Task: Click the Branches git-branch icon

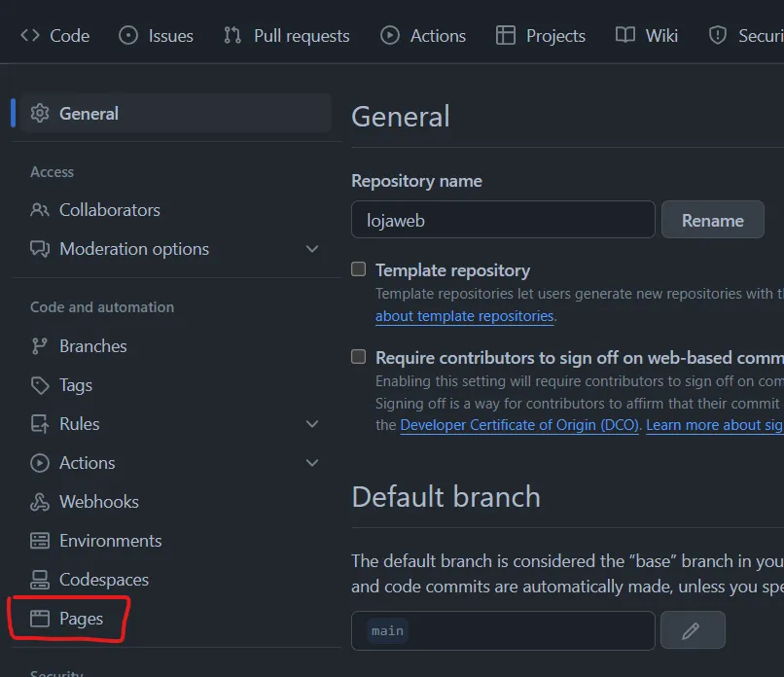Action: tap(40, 346)
